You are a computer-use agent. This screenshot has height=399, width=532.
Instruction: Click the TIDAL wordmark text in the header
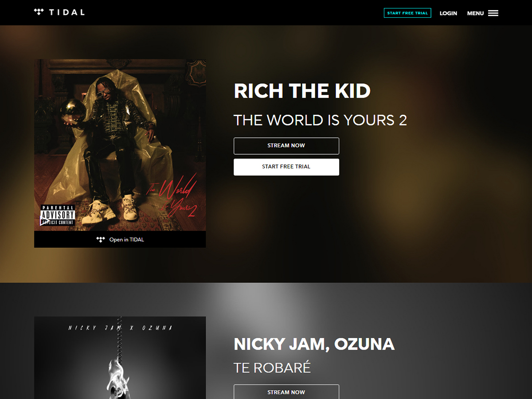pos(66,12)
